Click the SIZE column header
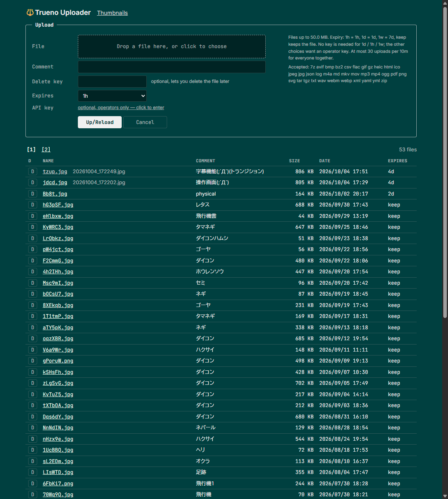448x499 pixels. 295,161
